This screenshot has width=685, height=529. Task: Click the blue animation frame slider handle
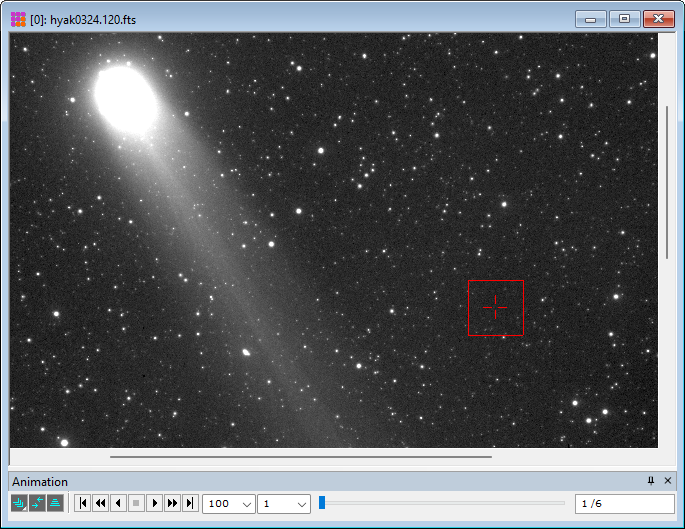pos(322,502)
